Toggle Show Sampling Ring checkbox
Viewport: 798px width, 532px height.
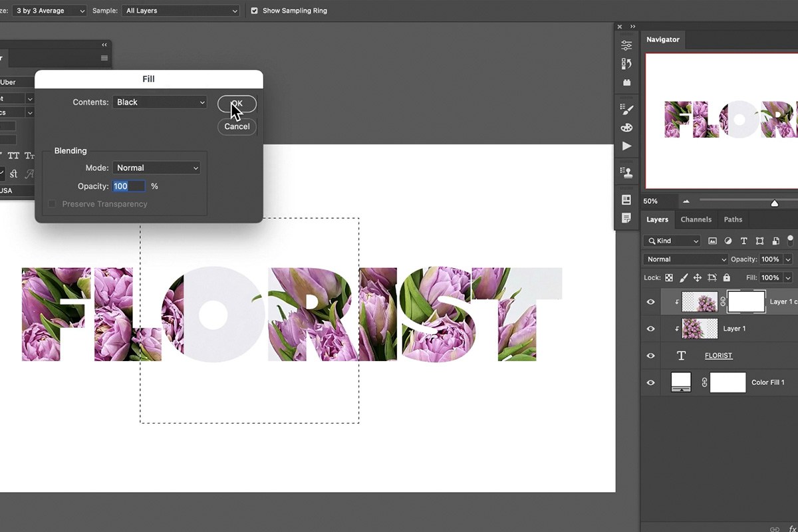pos(254,11)
